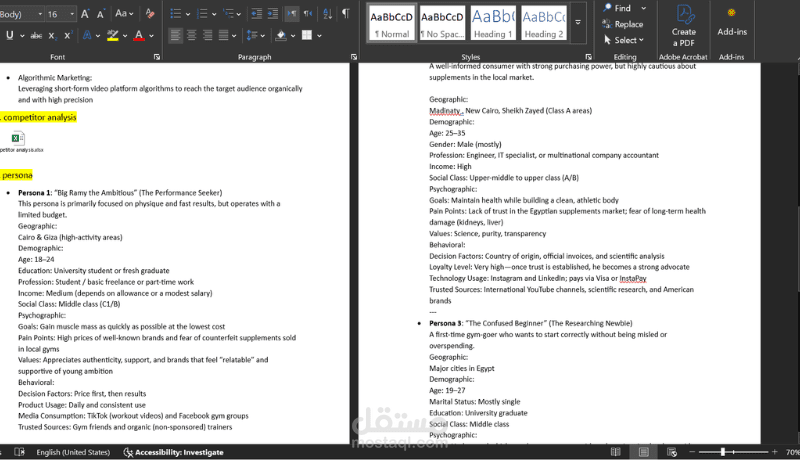Open Accessibility: Investigate checker
The height and width of the screenshot is (460, 800).
click(x=174, y=452)
